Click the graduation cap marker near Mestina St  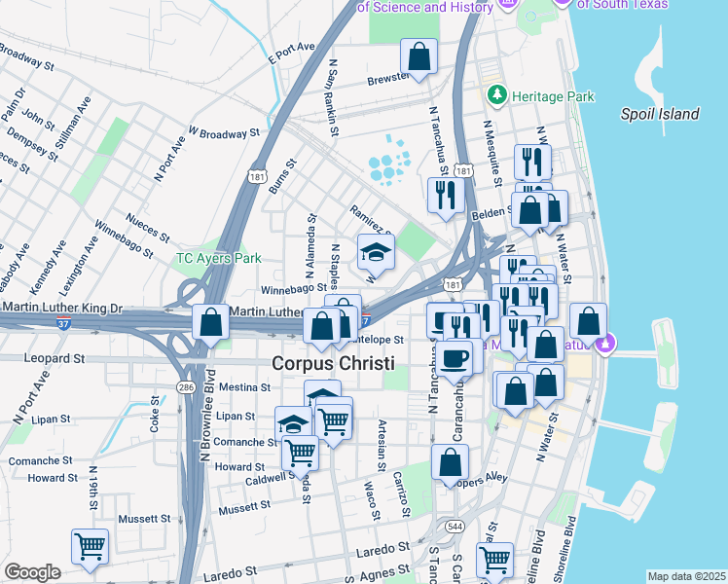[x=323, y=392]
